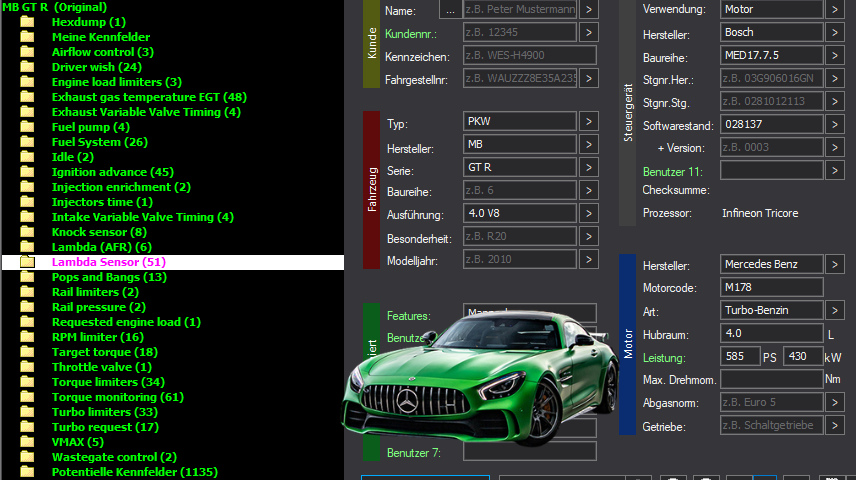Select Target torque (18) folder

105,352
